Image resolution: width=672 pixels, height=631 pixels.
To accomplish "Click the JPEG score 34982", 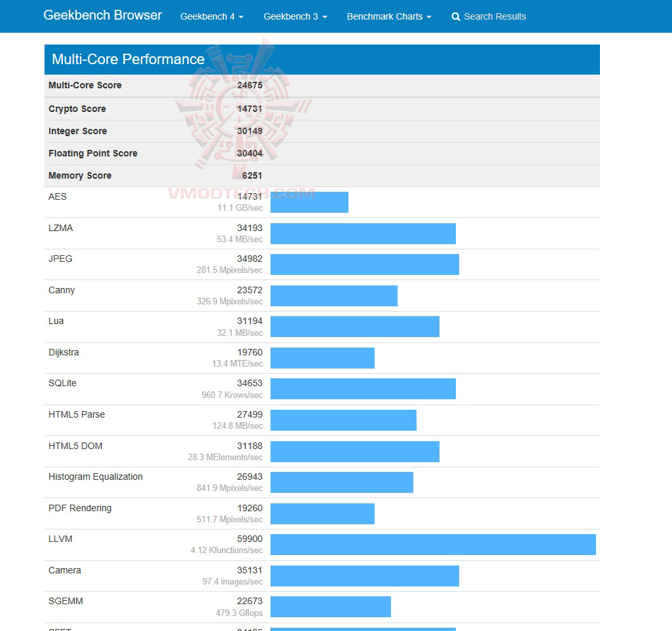I will point(250,259).
